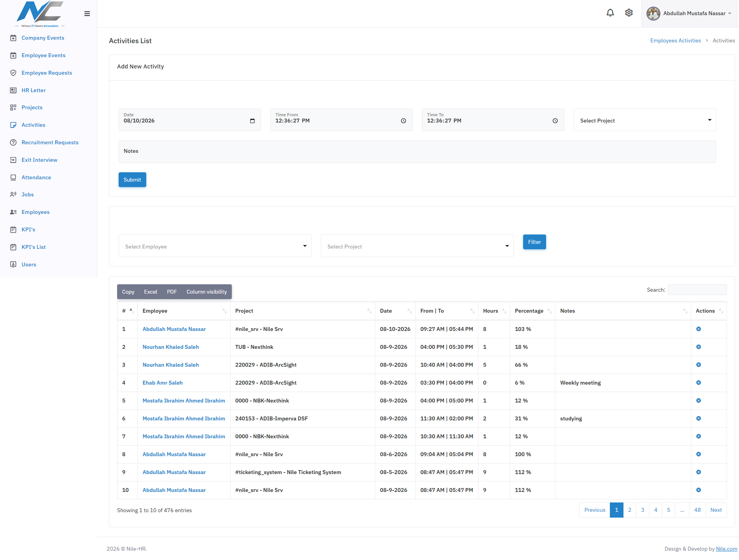Open Recruitment Requests menu item
This screenshot has width=739, height=560.
click(x=50, y=142)
